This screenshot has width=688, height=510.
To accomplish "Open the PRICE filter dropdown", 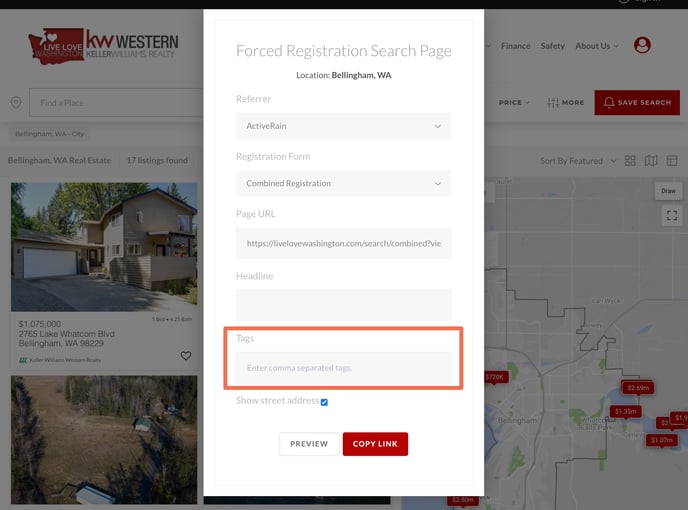I will tap(514, 103).
